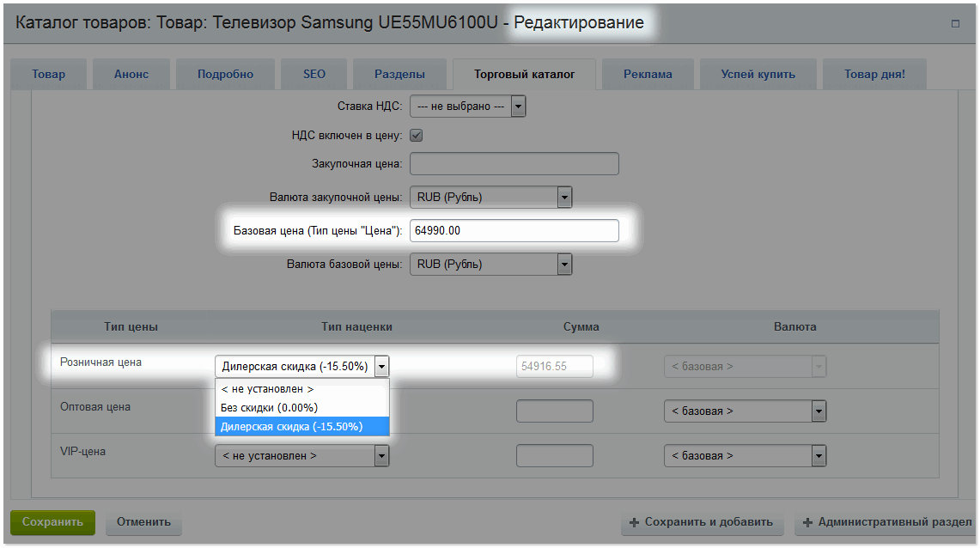The image size is (980, 548).
Task: Click the Валюта column header
Action: click(x=795, y=326)
